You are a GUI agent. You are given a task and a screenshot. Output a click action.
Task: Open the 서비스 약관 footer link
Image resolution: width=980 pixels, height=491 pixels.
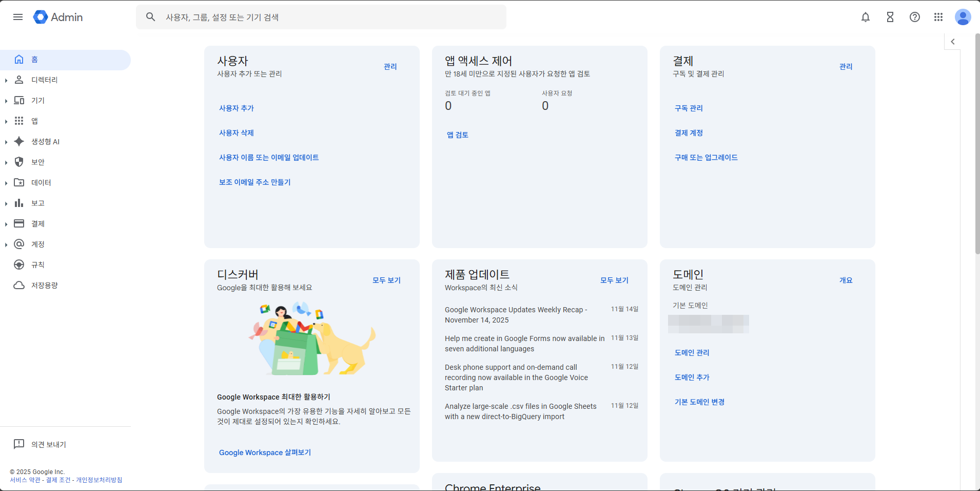click(25, 480)
